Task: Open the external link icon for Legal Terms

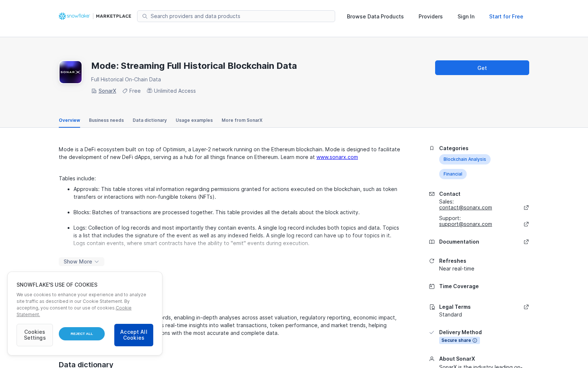Action: (x=526, y=307)
